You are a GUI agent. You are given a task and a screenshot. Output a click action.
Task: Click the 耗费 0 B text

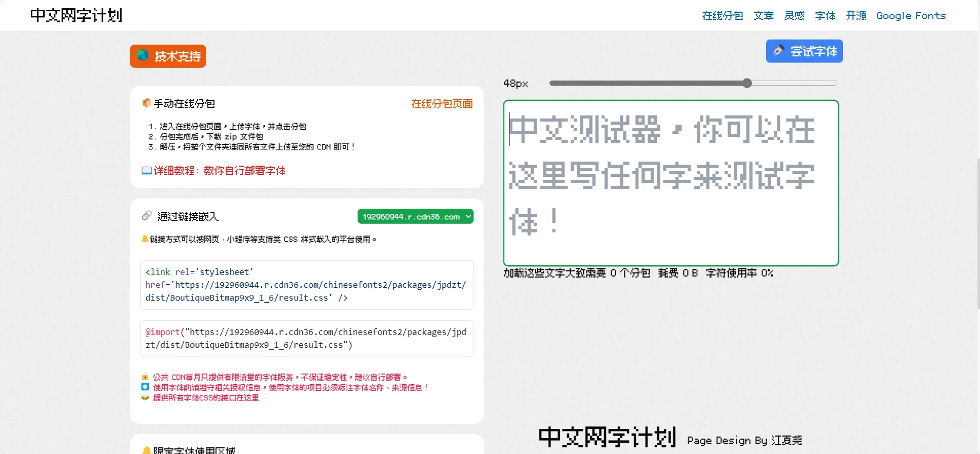coord(678,273)
